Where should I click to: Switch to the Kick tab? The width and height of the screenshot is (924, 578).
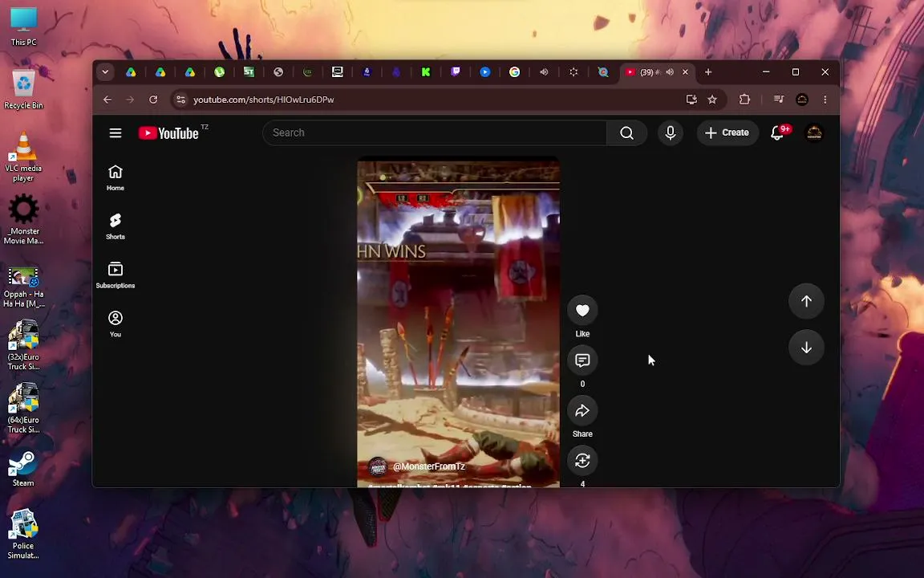(x=425, y=72)
